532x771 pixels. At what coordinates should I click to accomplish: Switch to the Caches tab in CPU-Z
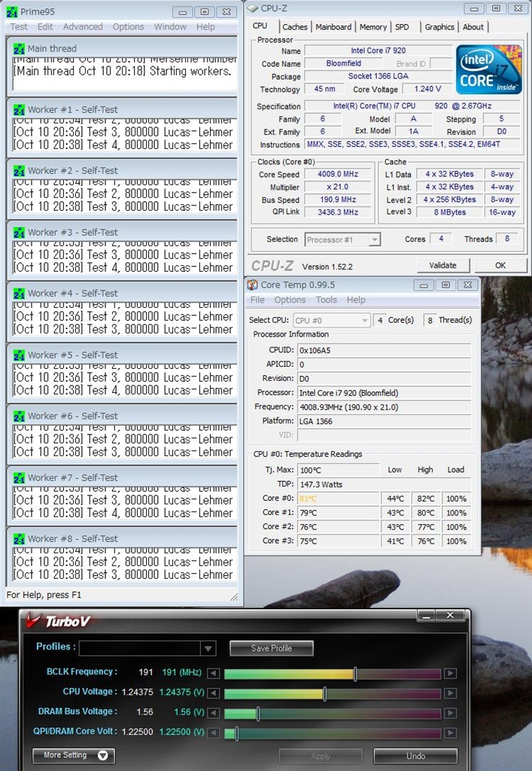point(295,27)
